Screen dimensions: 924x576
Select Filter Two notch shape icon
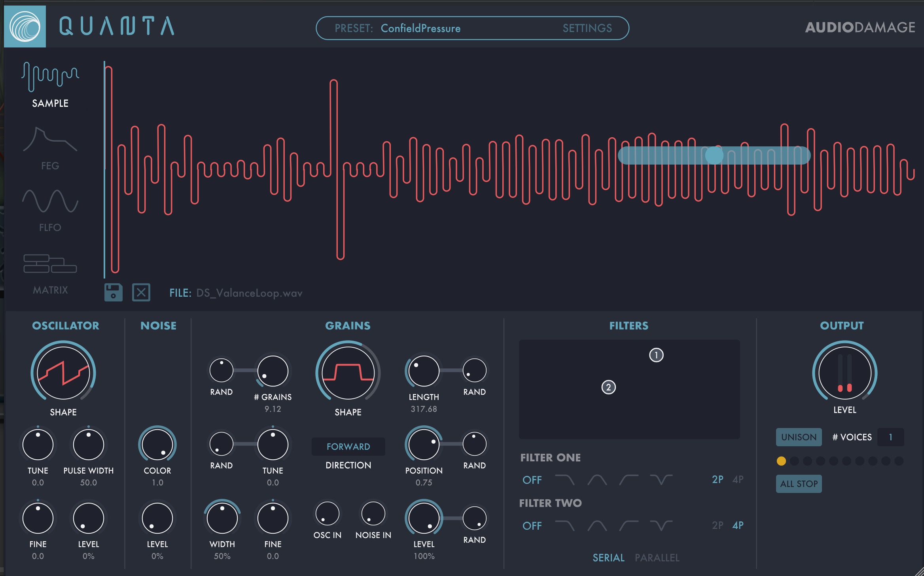point(661,526)
